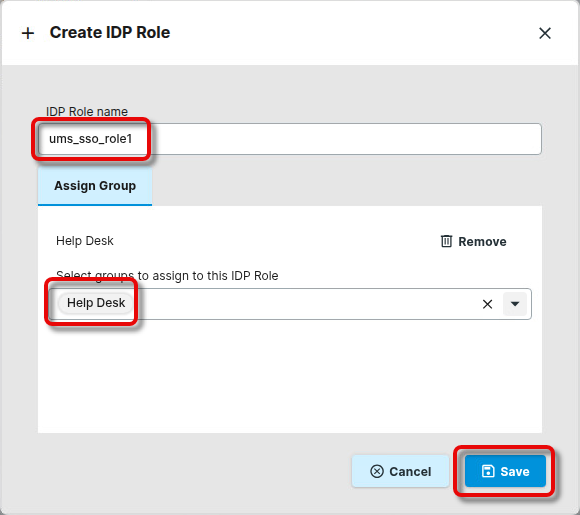Click the ums_sso_role1 text in name field
The image size is (580, 515).
91,139
